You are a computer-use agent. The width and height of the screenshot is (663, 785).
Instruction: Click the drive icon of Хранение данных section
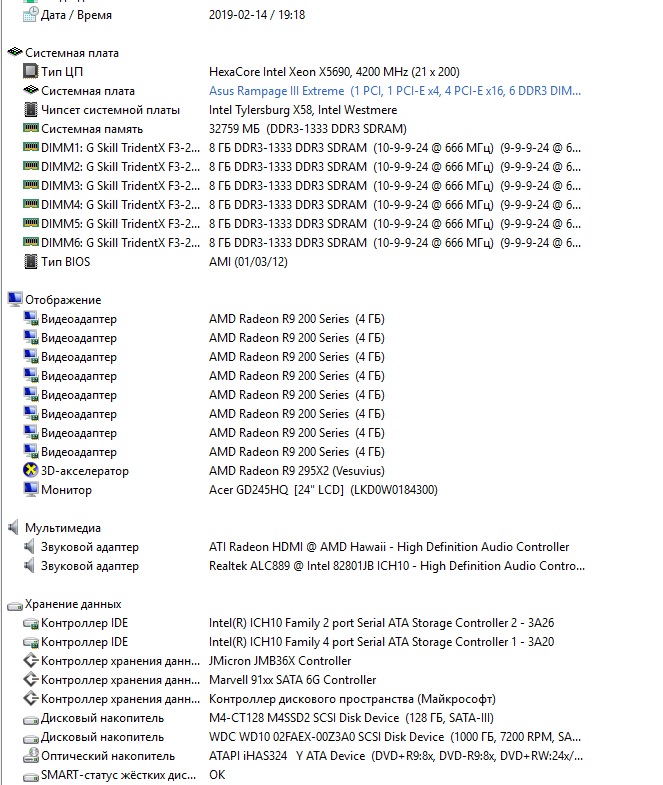point(15,606)
